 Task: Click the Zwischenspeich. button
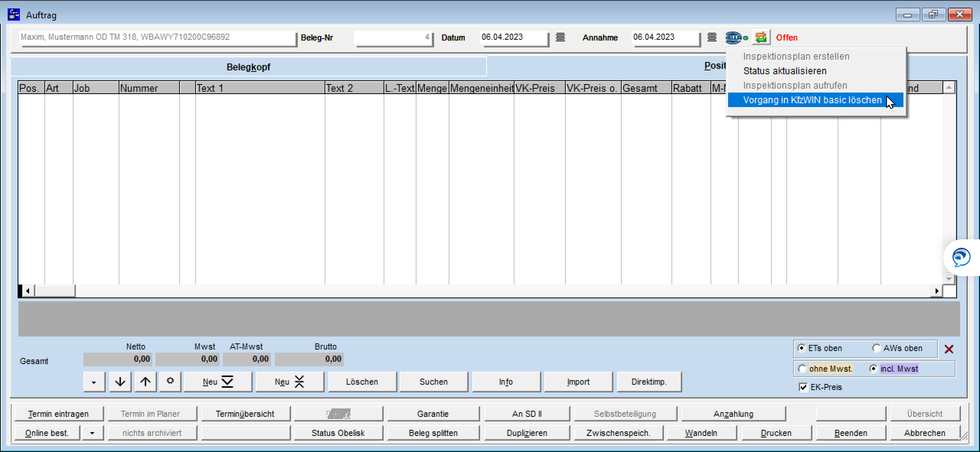coord(619,433)
